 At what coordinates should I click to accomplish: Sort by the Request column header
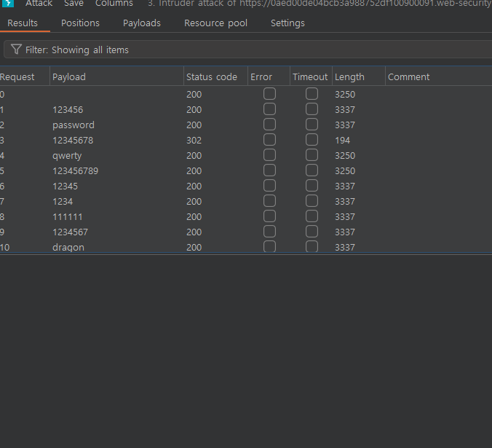click(25, 77)
